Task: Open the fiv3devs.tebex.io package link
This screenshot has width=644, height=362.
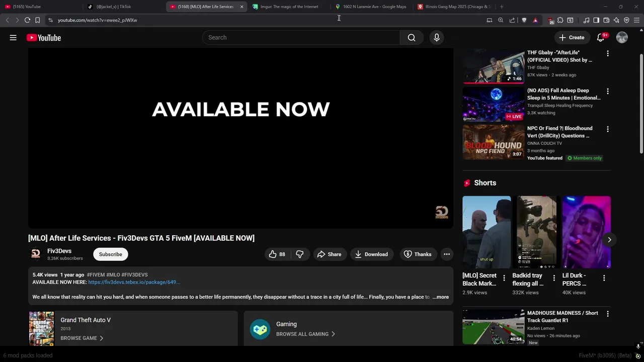Action: pos(134,282)
